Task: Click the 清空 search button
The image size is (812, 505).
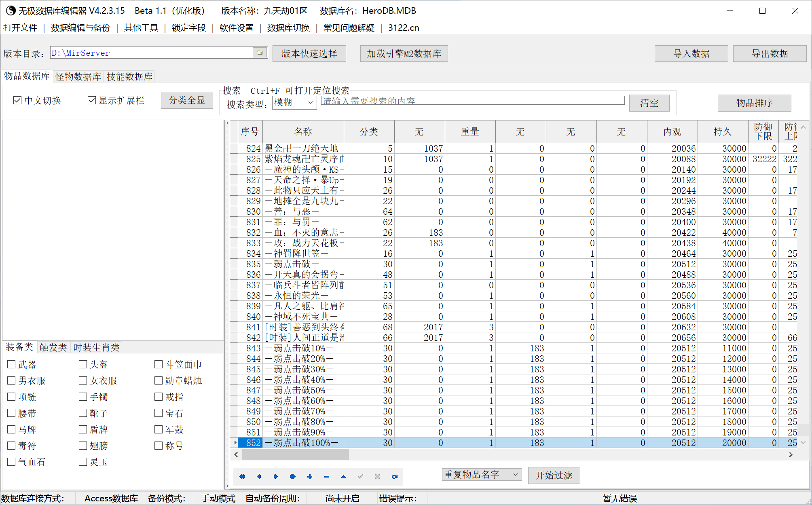Action: click(x=649, y=103)
